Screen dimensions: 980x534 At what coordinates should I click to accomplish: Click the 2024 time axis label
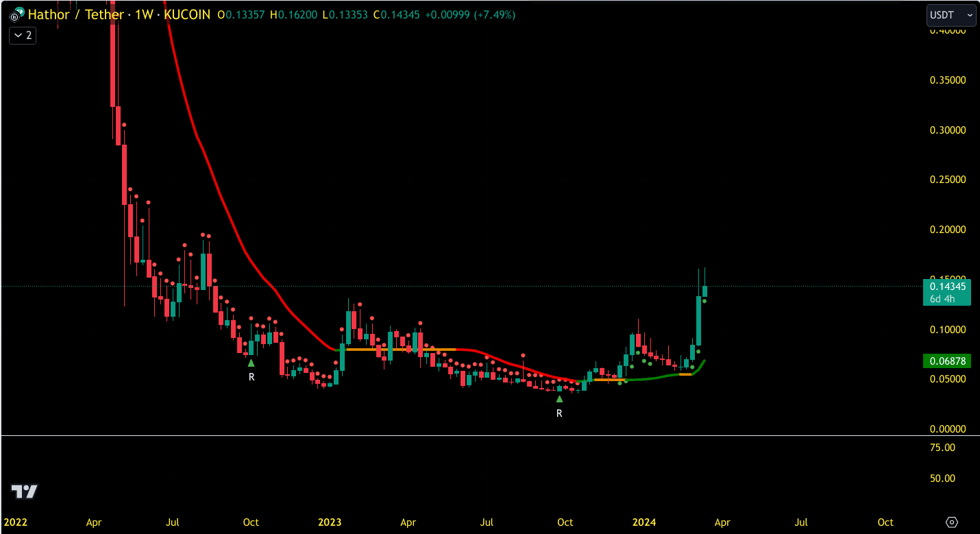tap(644, 522)
